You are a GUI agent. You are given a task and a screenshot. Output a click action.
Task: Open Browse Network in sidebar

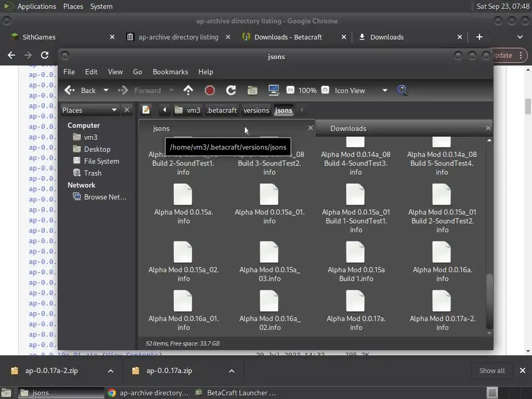(x=105, y=197)
